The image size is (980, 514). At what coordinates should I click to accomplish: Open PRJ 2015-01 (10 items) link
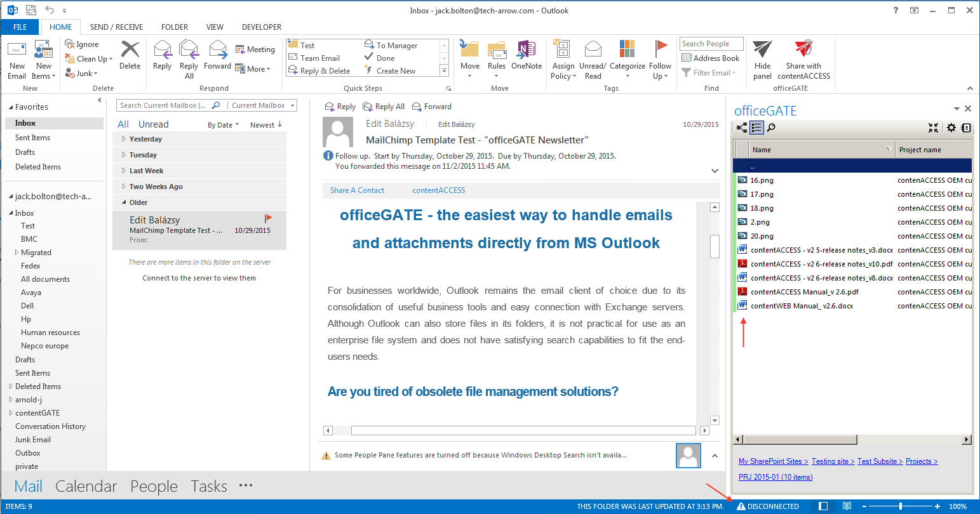(x=775, y=477)
